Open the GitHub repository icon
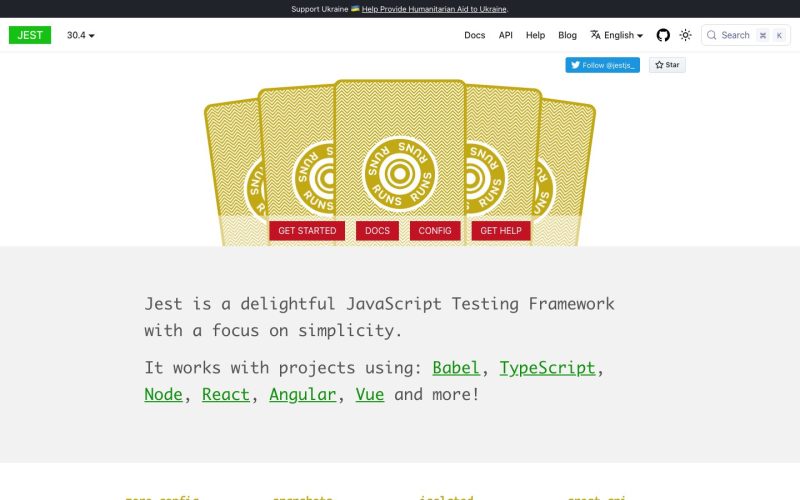 (x=663, y=35)
